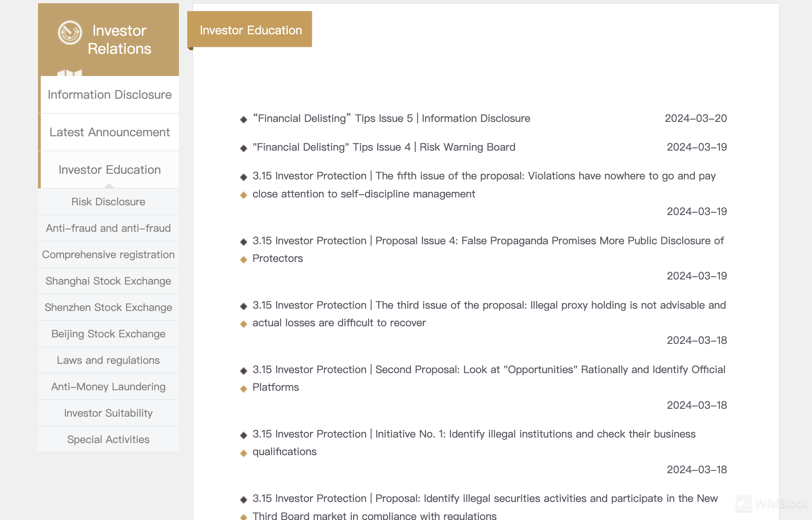Image resolution: width=812 pixels, height=520 pixels.
Task: Click the open-book icon above Information Disclosure
Action: [x=70, y=73]
